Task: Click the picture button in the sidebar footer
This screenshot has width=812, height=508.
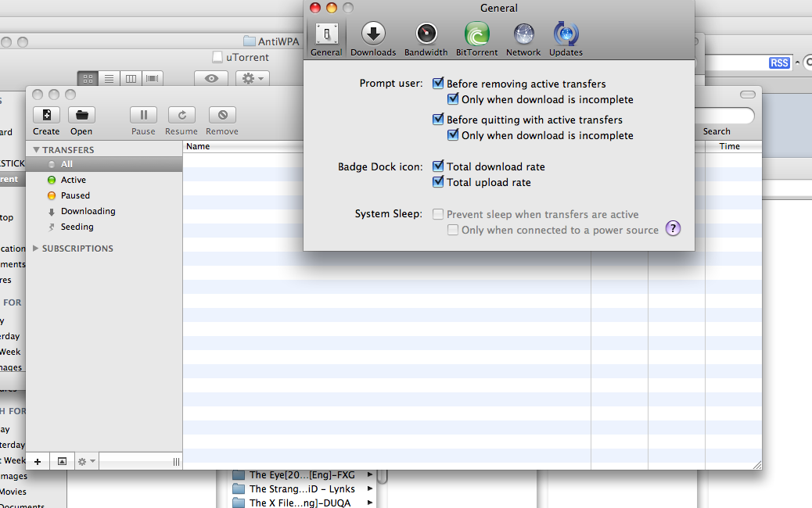Action: (x=62, y=461)
